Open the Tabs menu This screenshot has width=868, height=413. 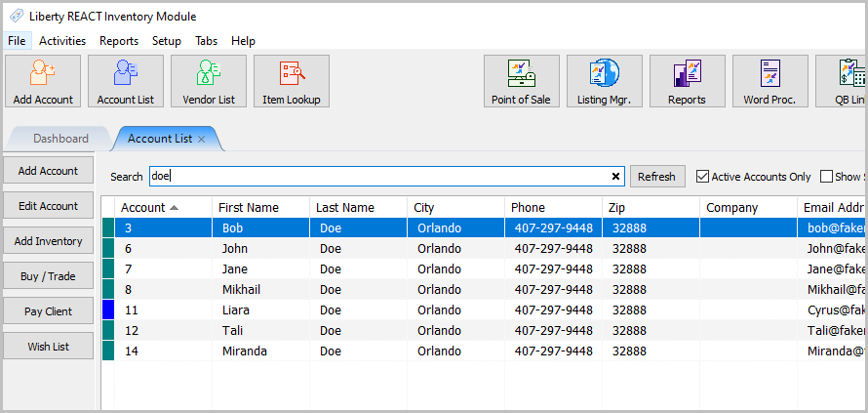click(206, 41)
